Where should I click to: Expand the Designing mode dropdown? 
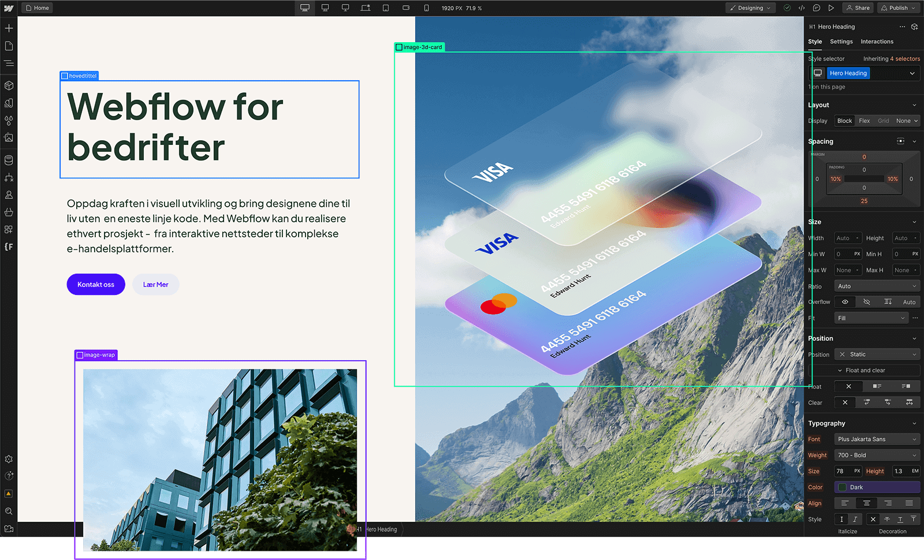(750, 8)
